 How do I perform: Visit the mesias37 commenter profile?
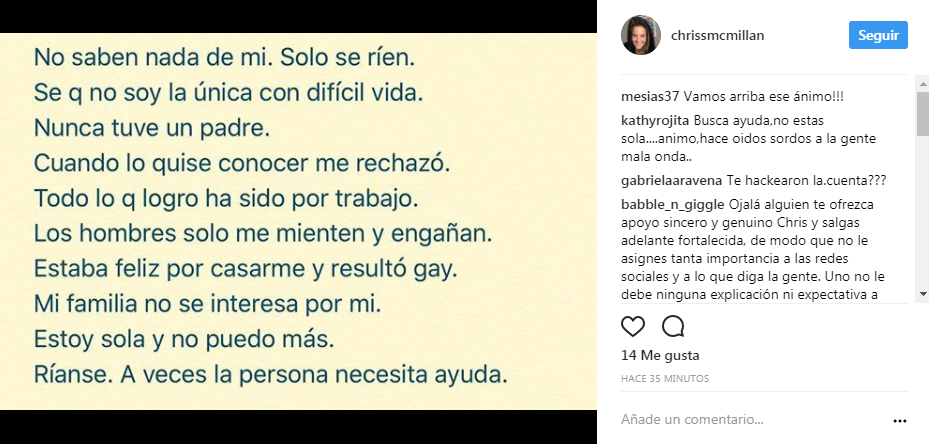650,97
